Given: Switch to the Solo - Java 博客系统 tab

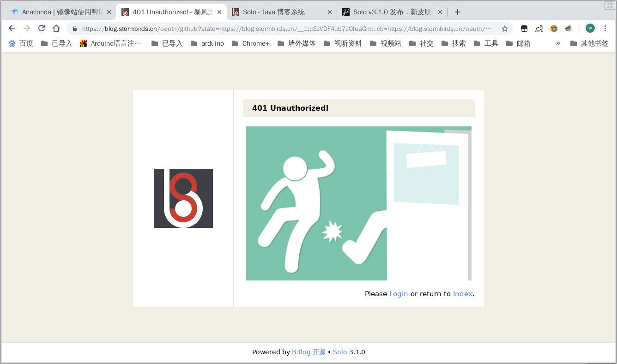Looking at the screenshot, I should [272, 12].
